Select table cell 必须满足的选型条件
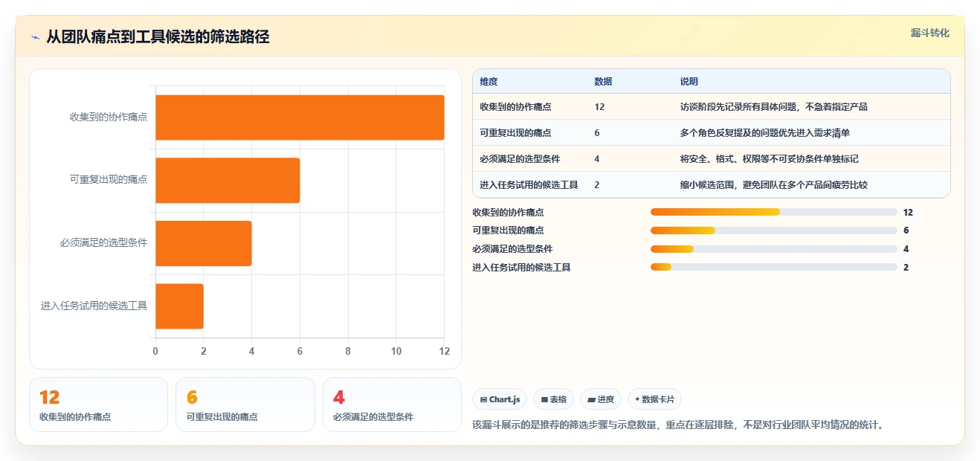 520,159
